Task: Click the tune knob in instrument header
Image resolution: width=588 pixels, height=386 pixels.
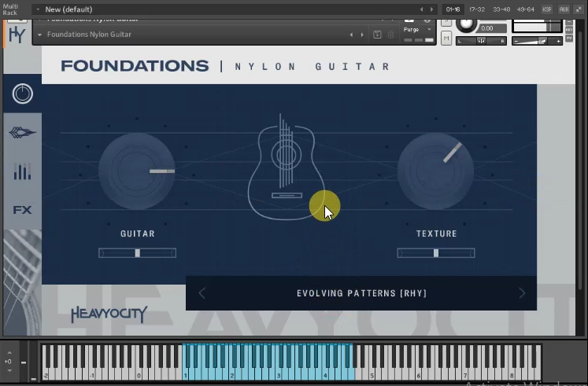Action: coord(466,24)
